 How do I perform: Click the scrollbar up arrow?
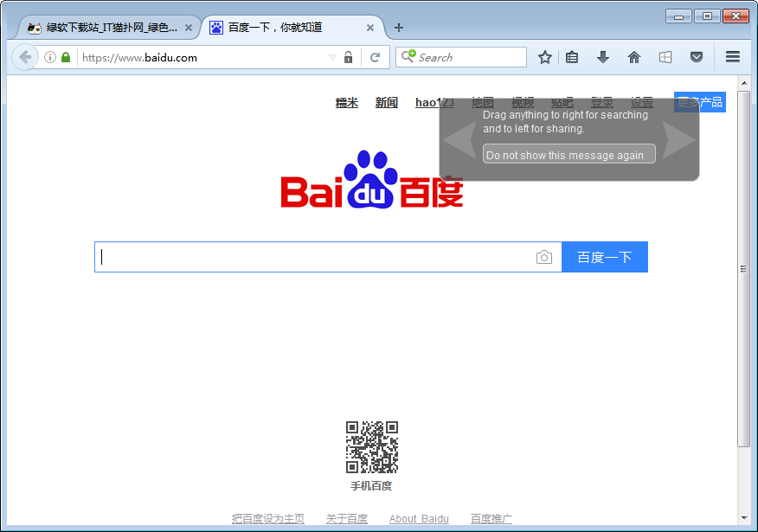click(744, 83)
